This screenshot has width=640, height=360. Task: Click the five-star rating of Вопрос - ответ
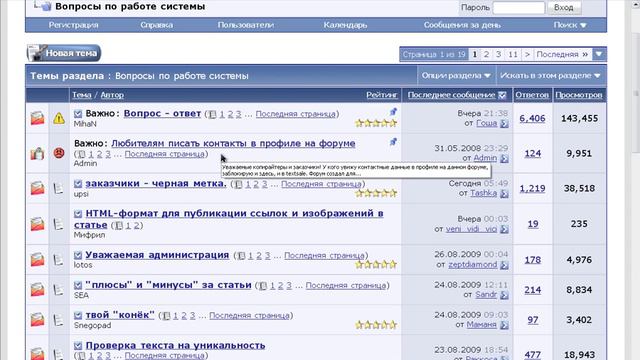click(376, 123)
